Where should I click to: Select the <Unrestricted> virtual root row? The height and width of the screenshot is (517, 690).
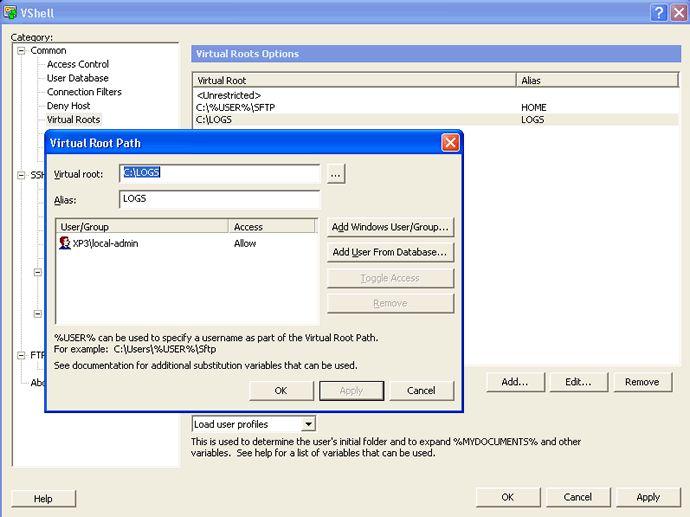[436, 95]
